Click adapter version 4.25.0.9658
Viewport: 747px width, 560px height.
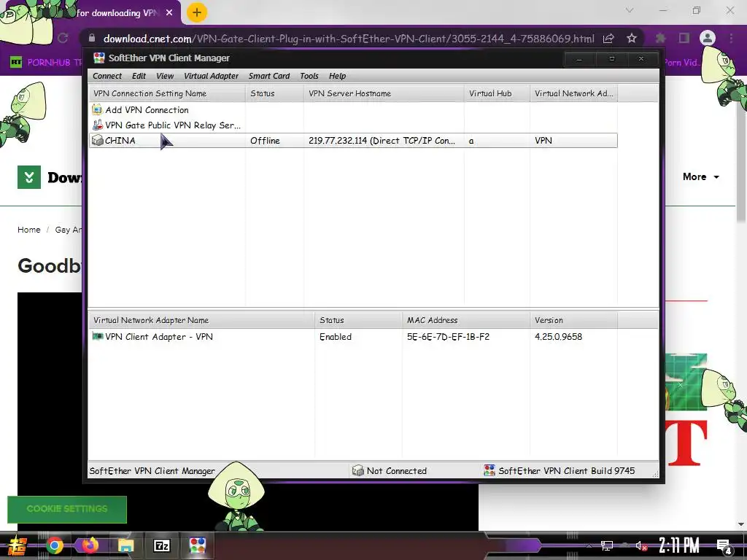click(x=558, y=337)
